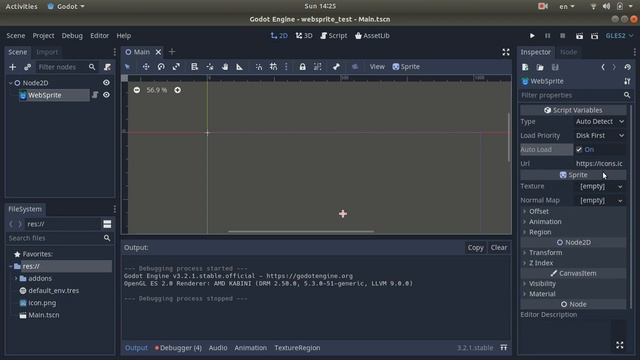Open object properties tools icon beside WebSprite
The width and height of the screenshot is (640, 360).
click(x=627, y=81)
